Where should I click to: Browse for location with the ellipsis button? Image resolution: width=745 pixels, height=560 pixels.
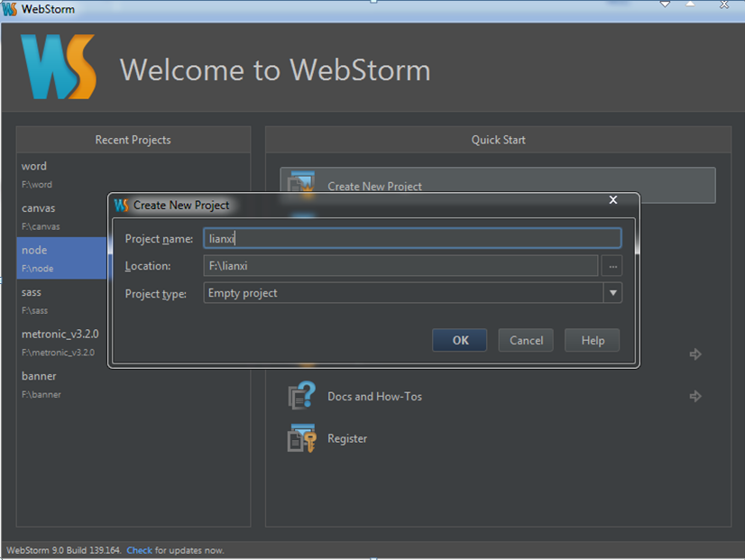[612, 266]
